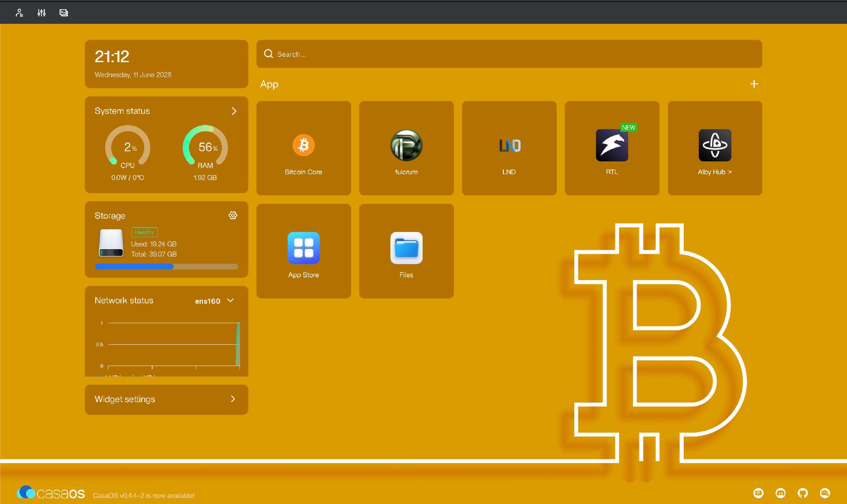Click the storage drive icon
This screenshot has height=504, width=847.
pos(111,243)
